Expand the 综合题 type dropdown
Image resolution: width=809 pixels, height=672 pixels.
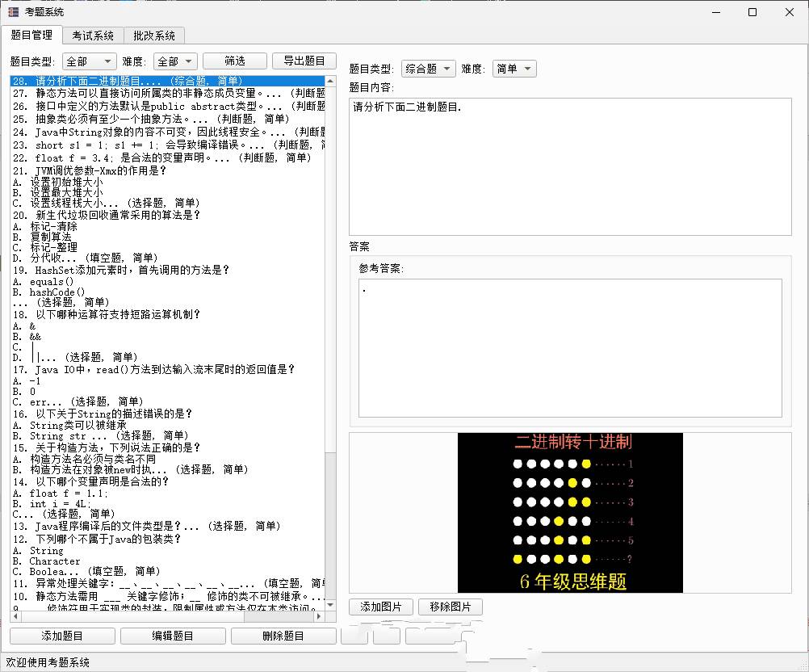click(x=428, y=69)
